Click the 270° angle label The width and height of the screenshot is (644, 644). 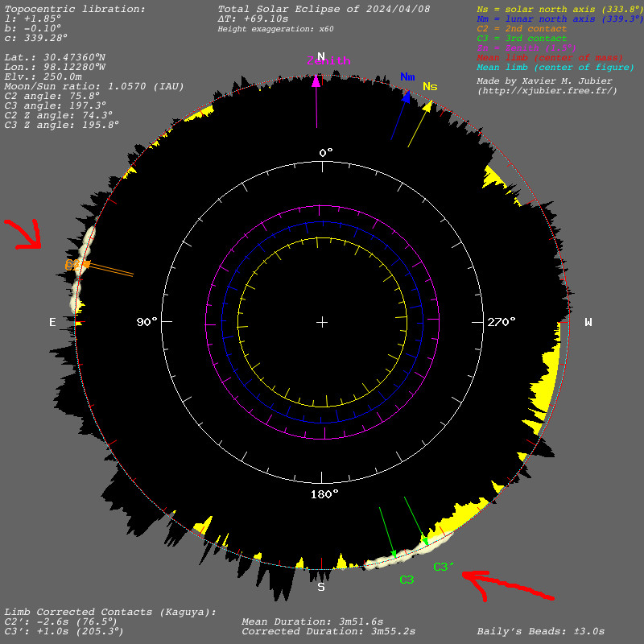pos(501,322)
